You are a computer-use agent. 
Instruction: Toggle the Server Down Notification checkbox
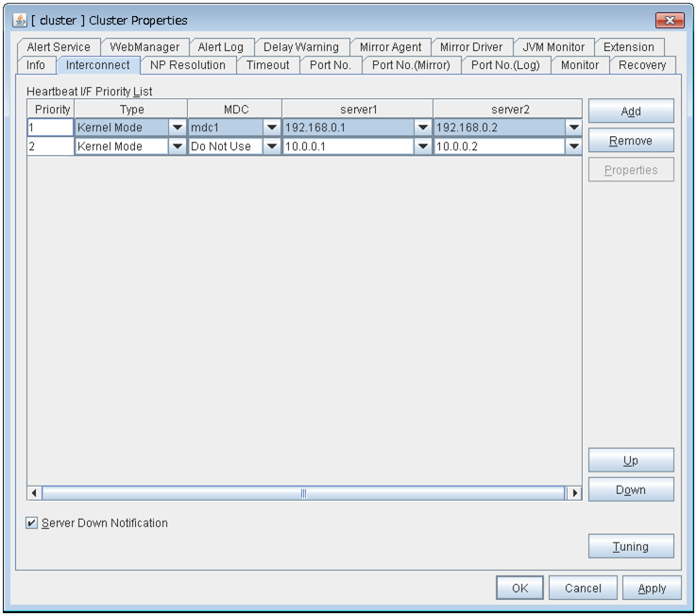point(33,522)
